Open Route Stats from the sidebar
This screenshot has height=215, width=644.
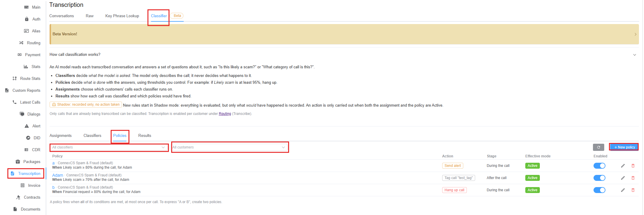click(26, 78)
